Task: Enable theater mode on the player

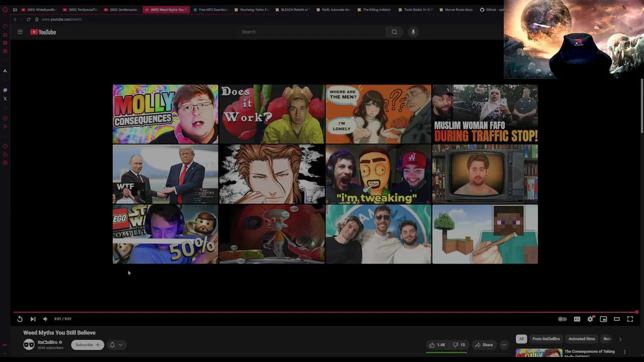Action: (616, 319)
